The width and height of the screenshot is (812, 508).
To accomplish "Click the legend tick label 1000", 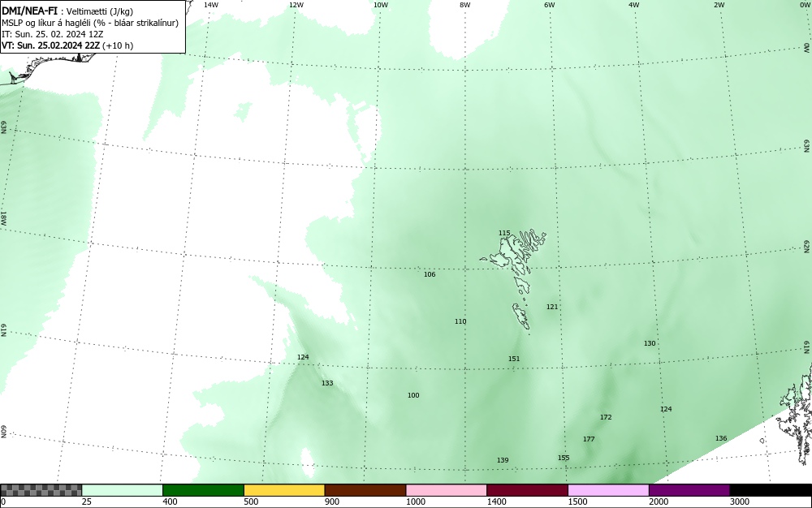I will [415, 502].
